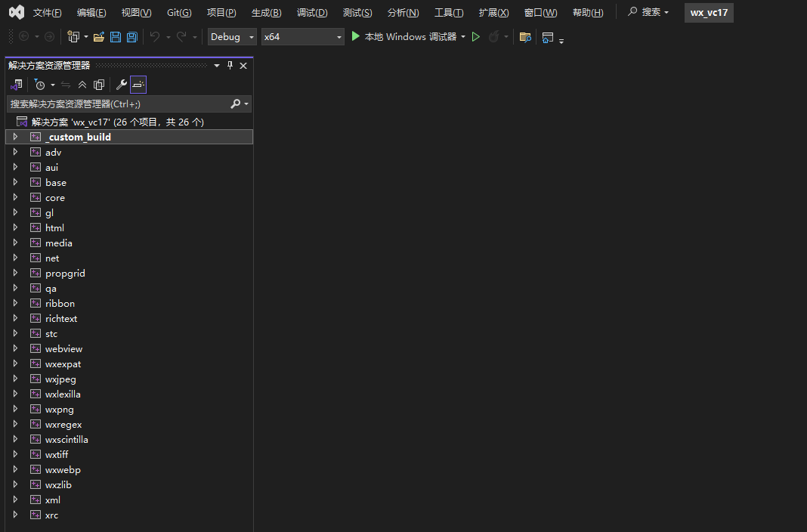This screenshot has width=807, height=532.
Task: Open pending changes filter dropdown arrow
Action: [52, 85]
